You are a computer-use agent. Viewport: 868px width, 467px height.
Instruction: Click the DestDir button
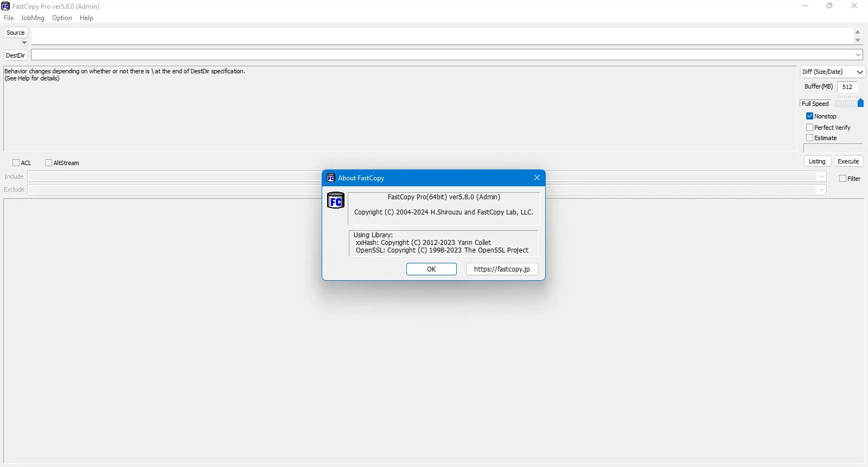[x=15, y=55]
